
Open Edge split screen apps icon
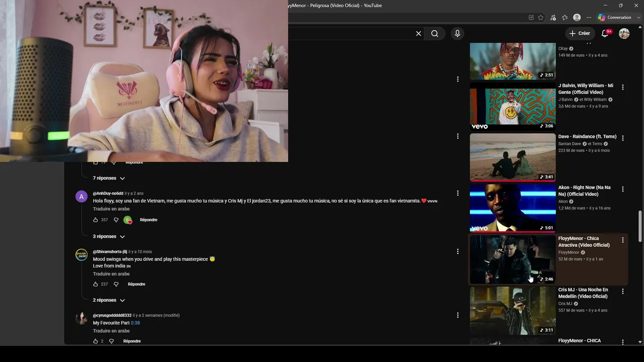pos(531,18)
